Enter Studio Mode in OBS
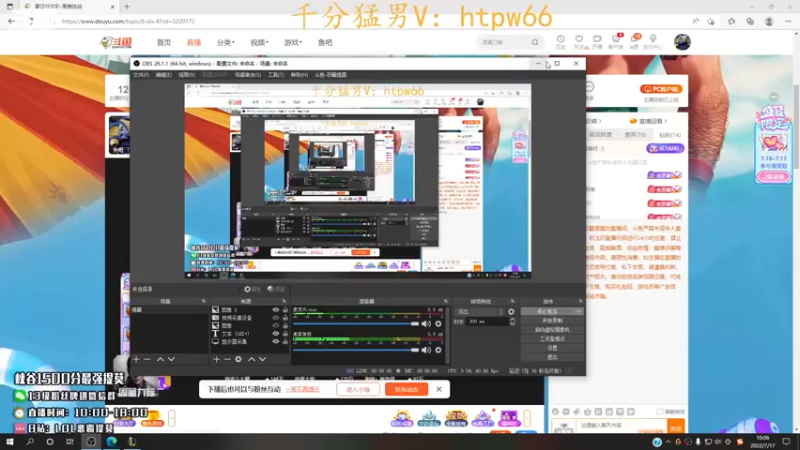The width and height of the screenshot is (800, 450). pyautogui.click(x=552, y=339)
